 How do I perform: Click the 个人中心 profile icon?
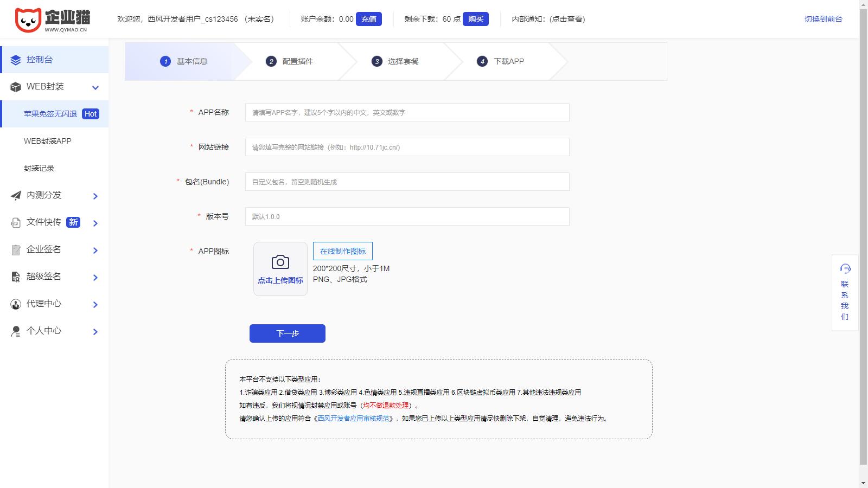click(15, 331)
